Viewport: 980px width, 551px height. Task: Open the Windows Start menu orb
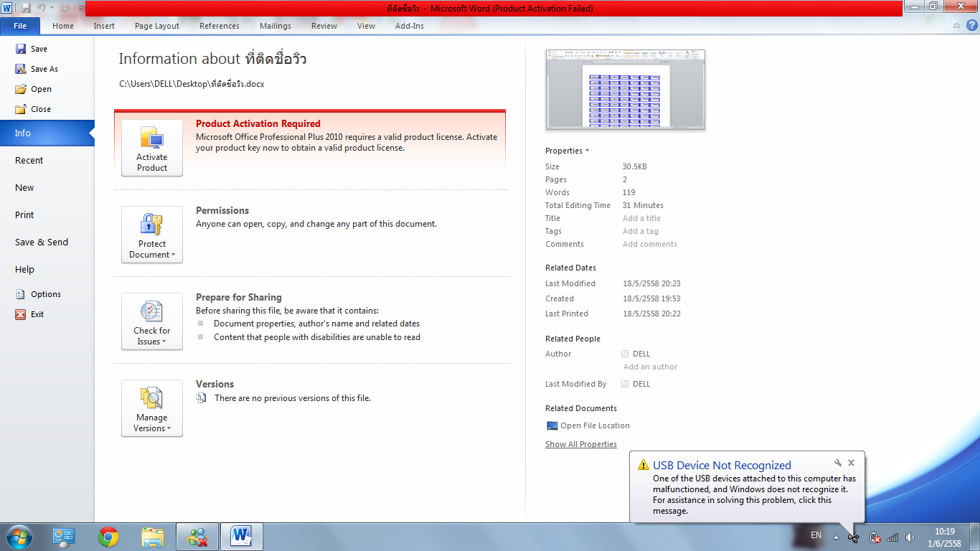click(19, 537)
